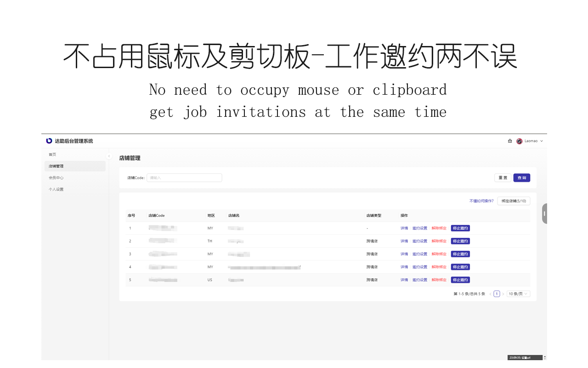The image size is (588, 368).
Task: Click the Laomao profile avatar
Action: point(519,141)
